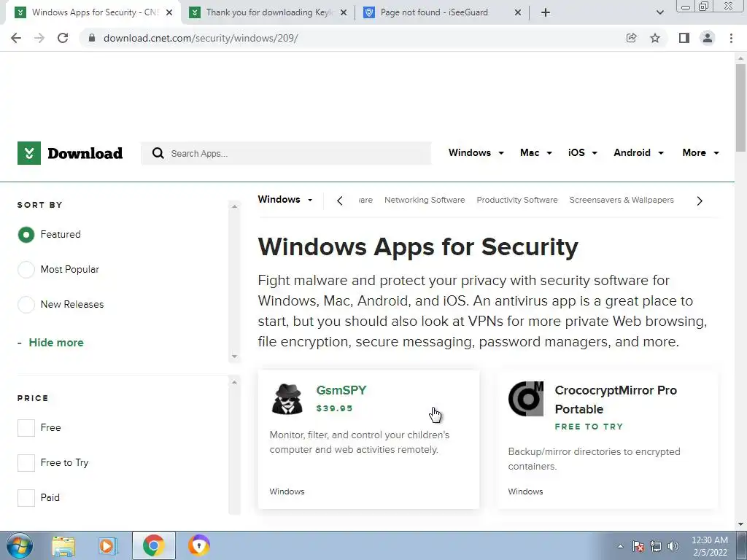This screenshot has width=747, height=560.
Task: Click the volume speaker tray icon
Action: (673, 546)
